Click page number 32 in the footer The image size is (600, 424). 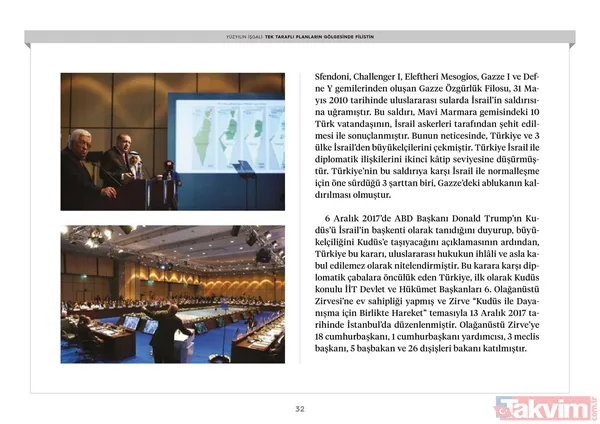299,408
